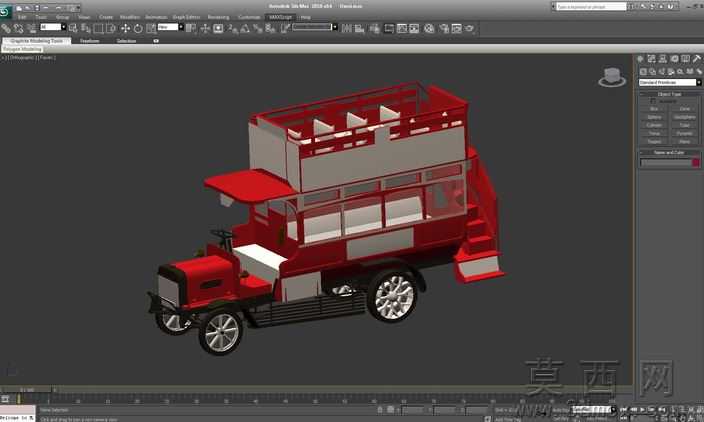Click the object name input field
This screenshot has height=422, width=704.
[x=665, y=163]
